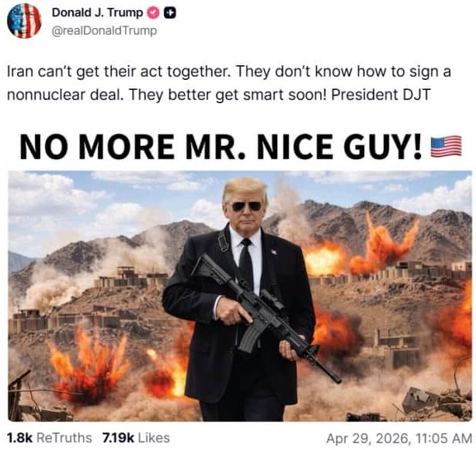The image size is (476, 450).
Task: Click the "President DJT" sign-off text
Action: 380,95
